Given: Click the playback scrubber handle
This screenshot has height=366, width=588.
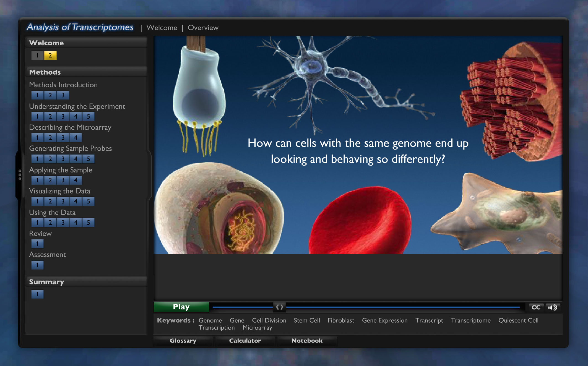Looking at the screenshot, I should (280, 307).
